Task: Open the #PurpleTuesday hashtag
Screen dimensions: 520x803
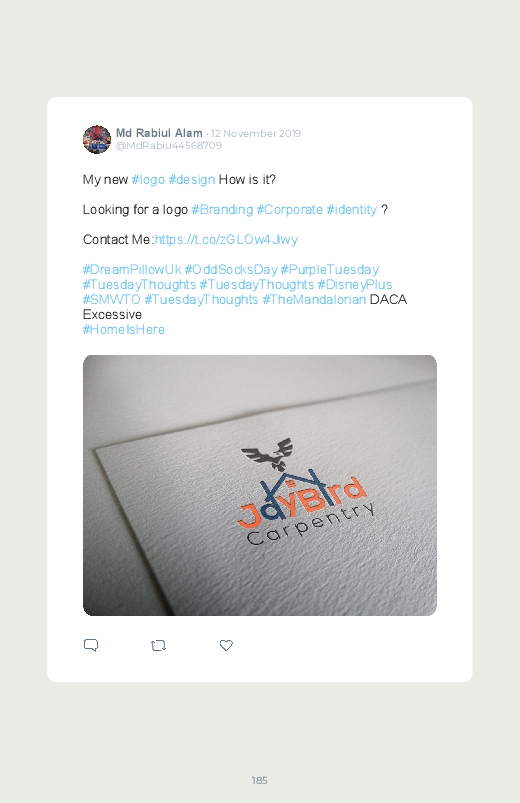Action: [x=330, y=270]
